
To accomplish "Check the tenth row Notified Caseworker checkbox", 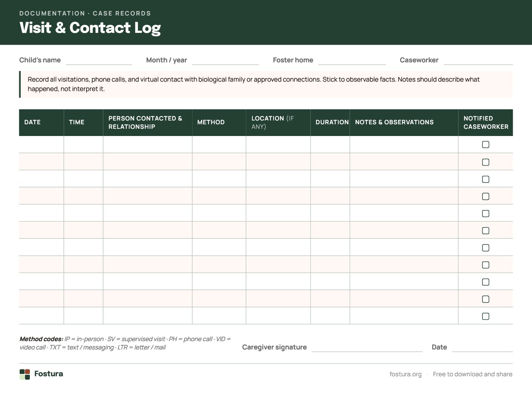I will [486, 299].
